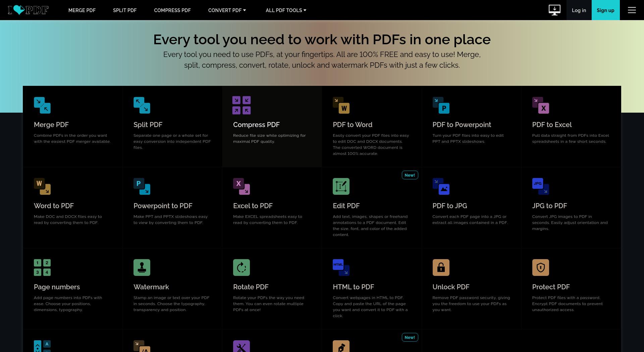Click the Protect PDF shield icon
The width and height of the screenshot is (644, 352).
[540, 268]
